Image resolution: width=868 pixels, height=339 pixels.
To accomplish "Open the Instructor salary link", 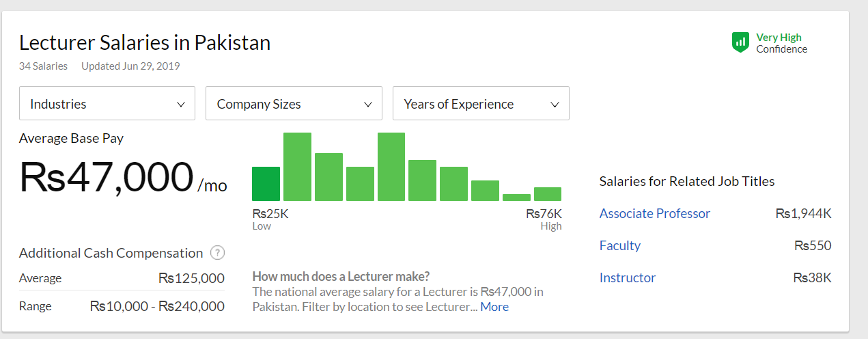I will point(627,277).
